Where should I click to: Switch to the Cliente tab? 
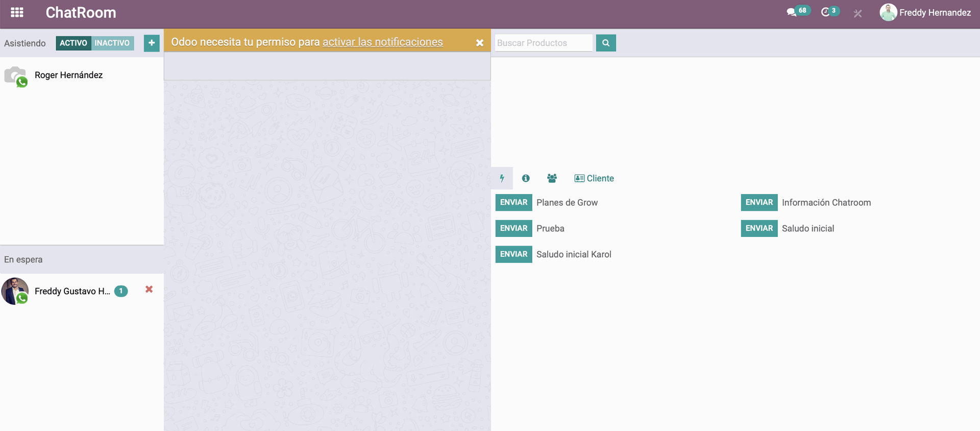[594, 178]
